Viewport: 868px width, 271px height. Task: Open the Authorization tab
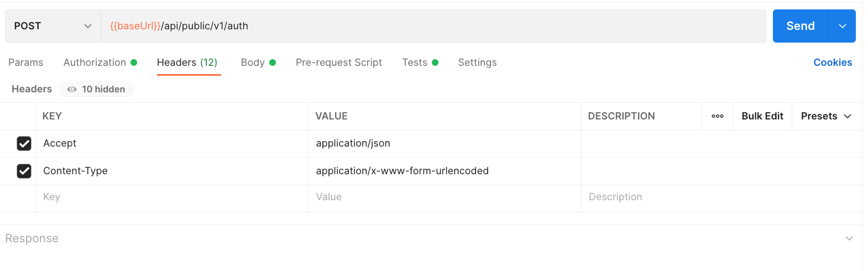pos(95,62)
